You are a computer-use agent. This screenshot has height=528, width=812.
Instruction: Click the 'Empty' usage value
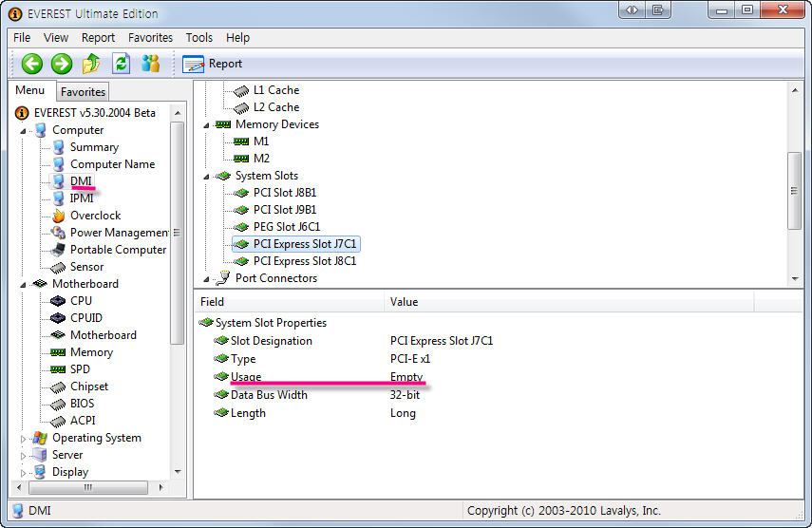(x=406, y=377)
